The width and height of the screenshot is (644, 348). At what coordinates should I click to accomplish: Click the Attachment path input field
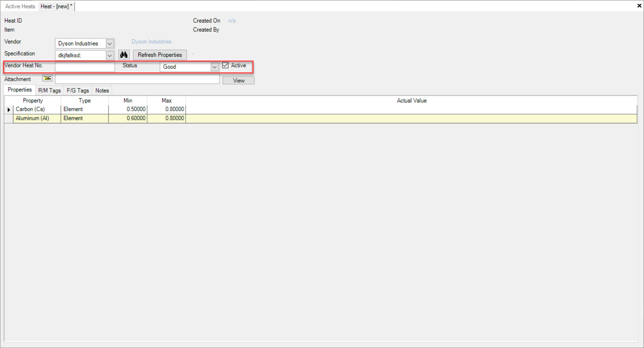137,79
